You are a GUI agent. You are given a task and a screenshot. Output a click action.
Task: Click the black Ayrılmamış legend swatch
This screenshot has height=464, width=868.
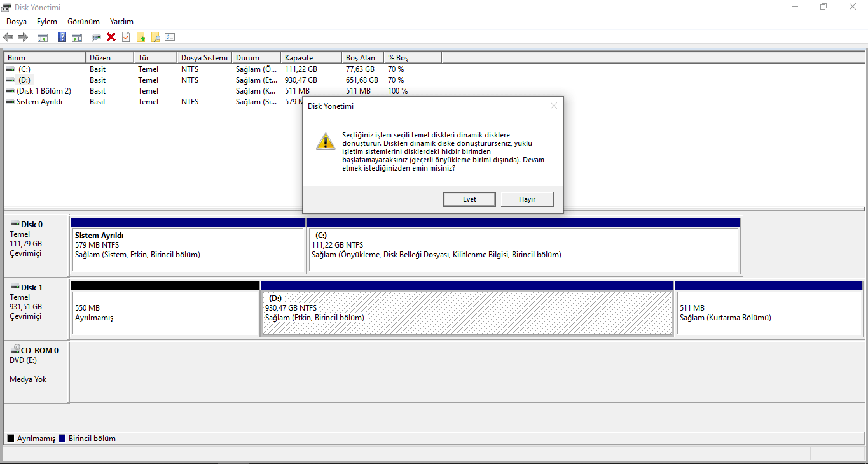[11, 439]
